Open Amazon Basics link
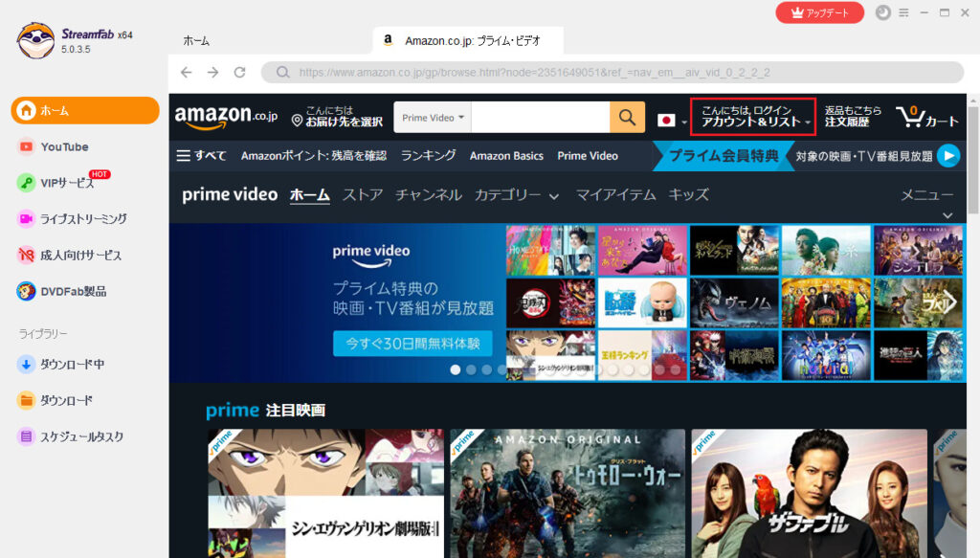This screenshot has width=980, height=558. pos(506,156)
